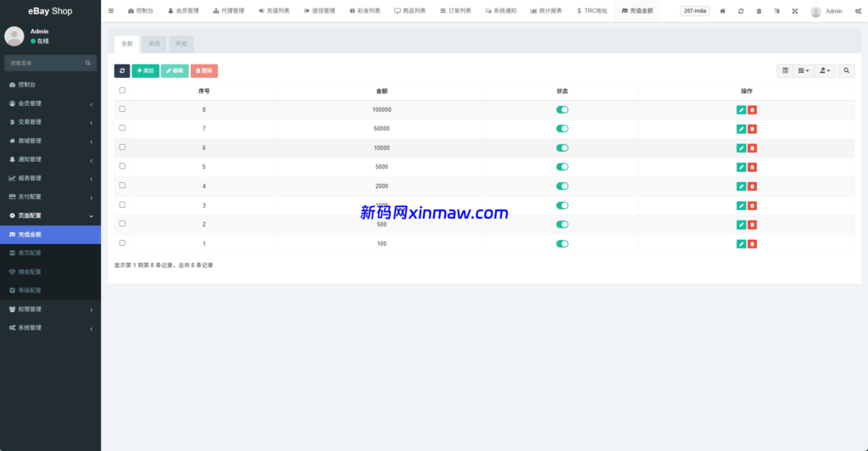Delete the row with amount 100000
868x451 pixels.
click(753, 109)
